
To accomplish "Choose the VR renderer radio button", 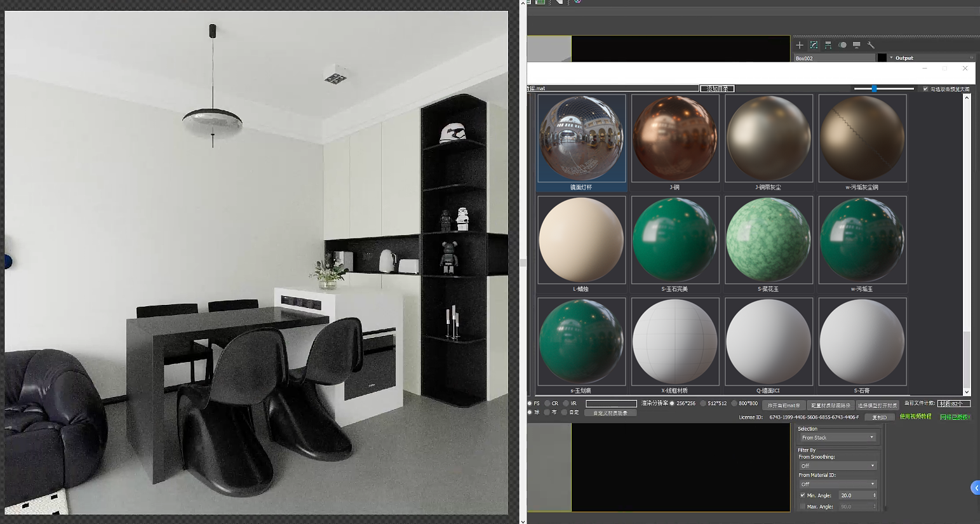I will (x=565, y=403).
